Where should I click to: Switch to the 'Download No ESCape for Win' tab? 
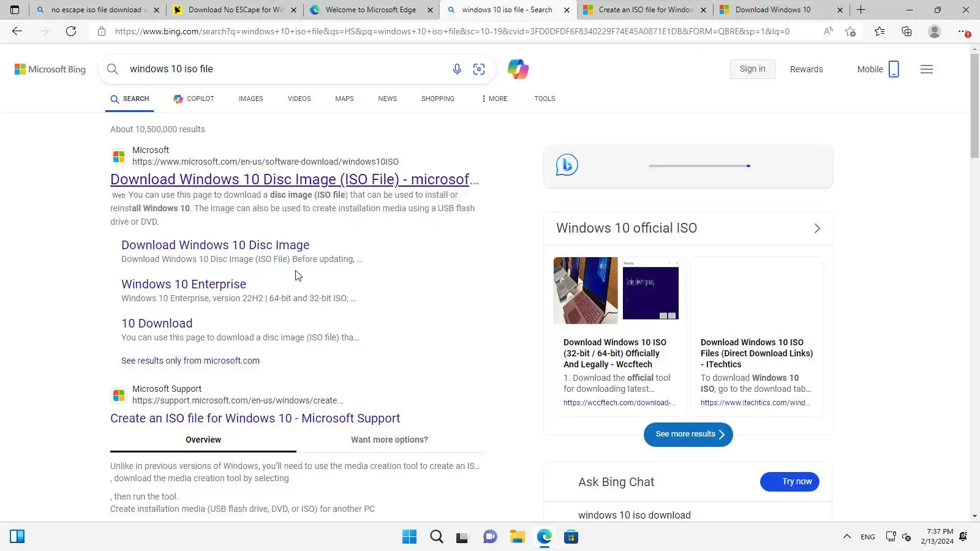pyautogui.click(x=235, y=10)
